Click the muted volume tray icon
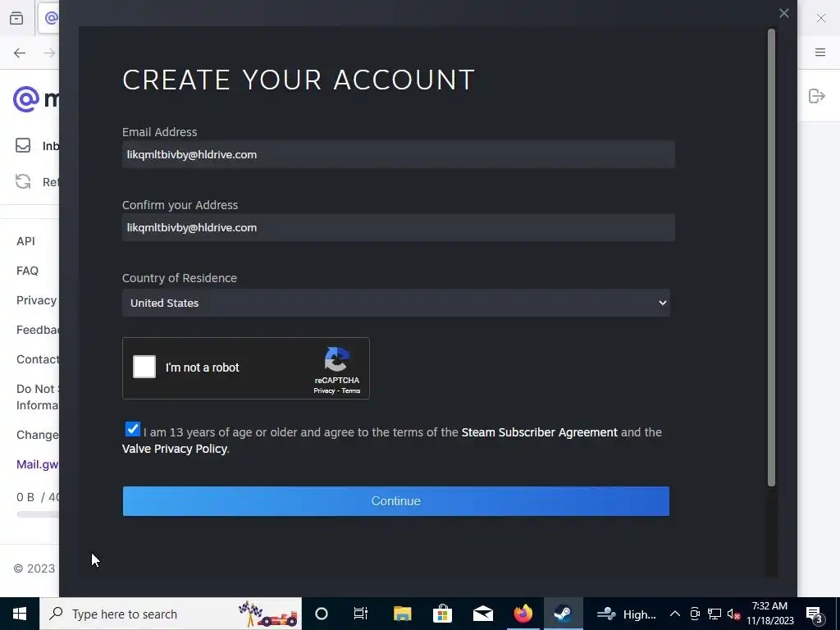 [x=734, y=614]
